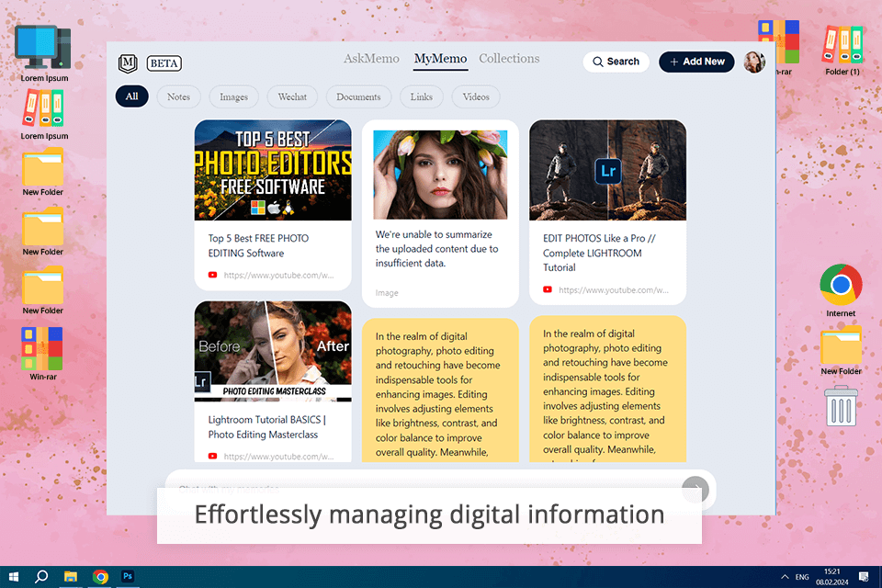Open the third New Folder on left

43,291
